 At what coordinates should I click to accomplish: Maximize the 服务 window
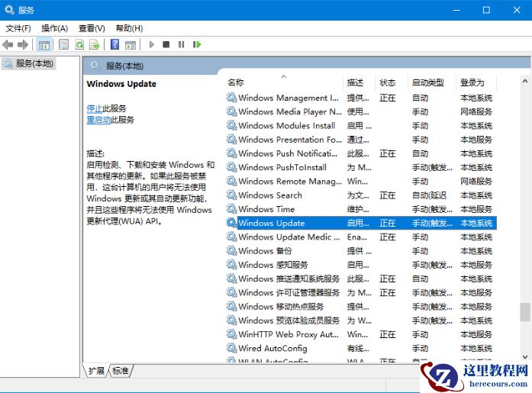486,10
